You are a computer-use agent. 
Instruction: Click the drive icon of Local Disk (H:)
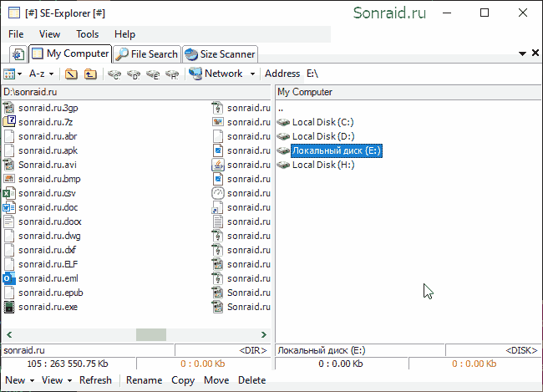click(x=283, y=165)
